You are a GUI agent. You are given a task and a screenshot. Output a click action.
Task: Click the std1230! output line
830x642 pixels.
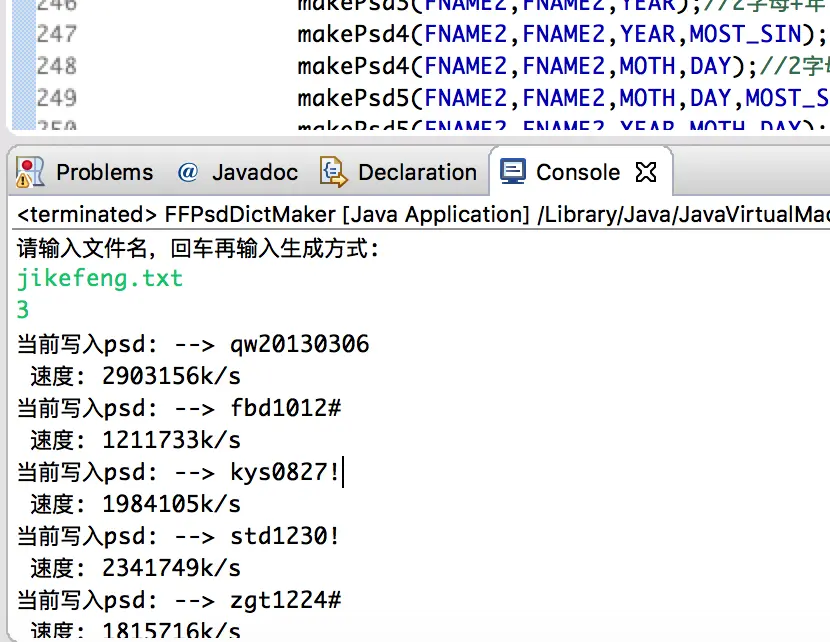(178, 536)
